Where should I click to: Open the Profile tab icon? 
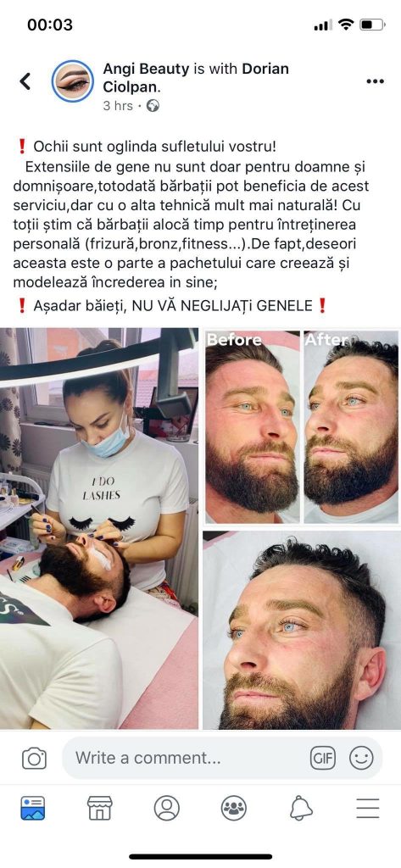click(167, 809)
